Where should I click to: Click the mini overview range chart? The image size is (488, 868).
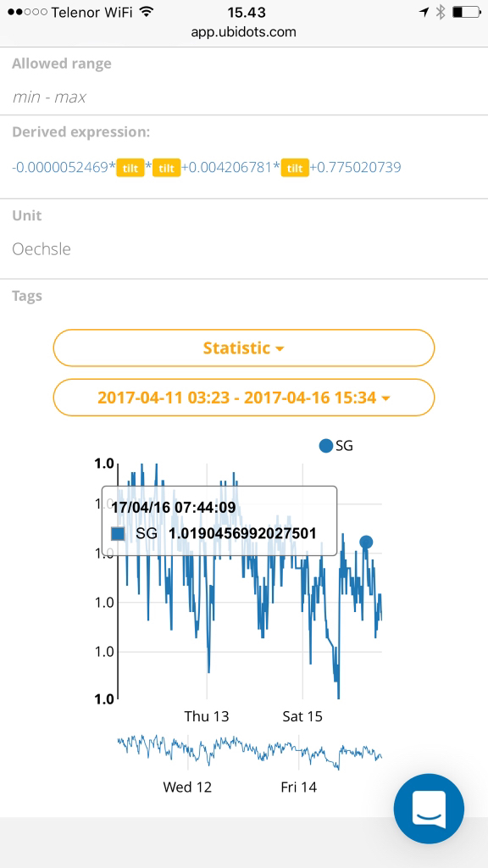[250, 753]
